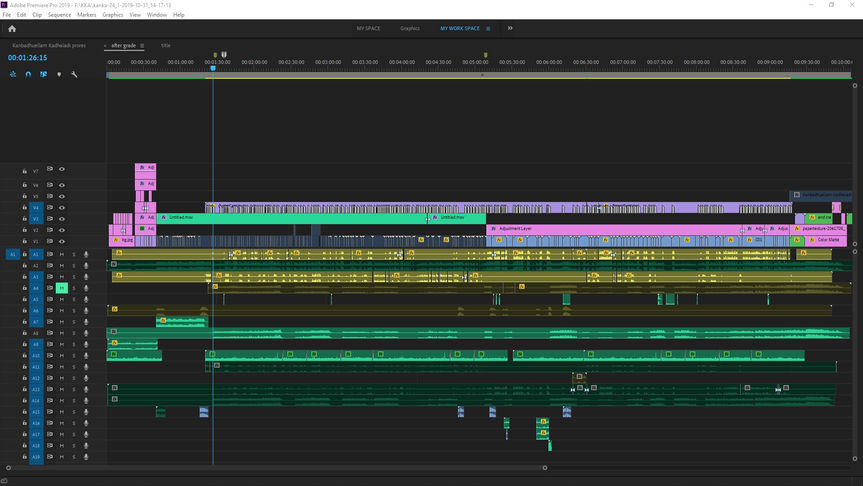Solo audio track A4

tap(74, 288)
